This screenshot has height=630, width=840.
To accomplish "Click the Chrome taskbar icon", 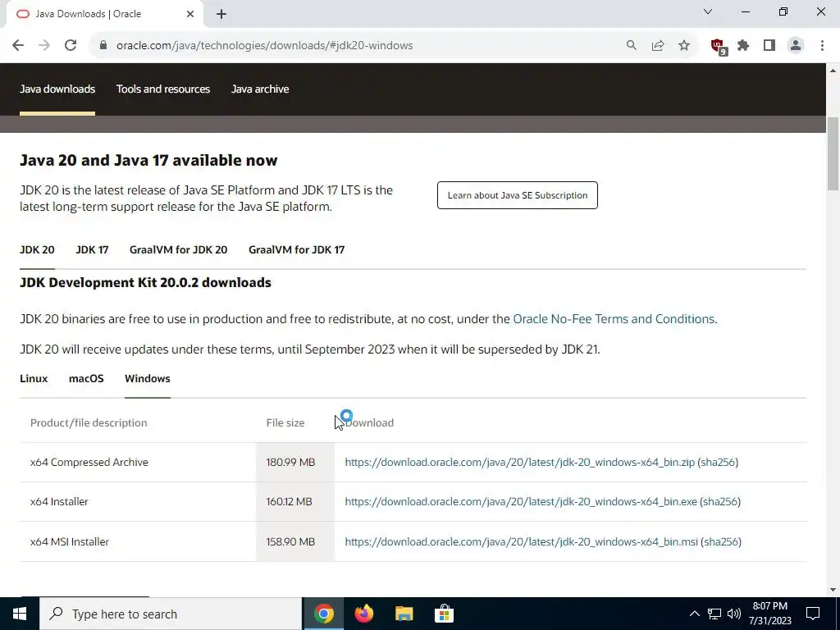I will tap(323, 614).
